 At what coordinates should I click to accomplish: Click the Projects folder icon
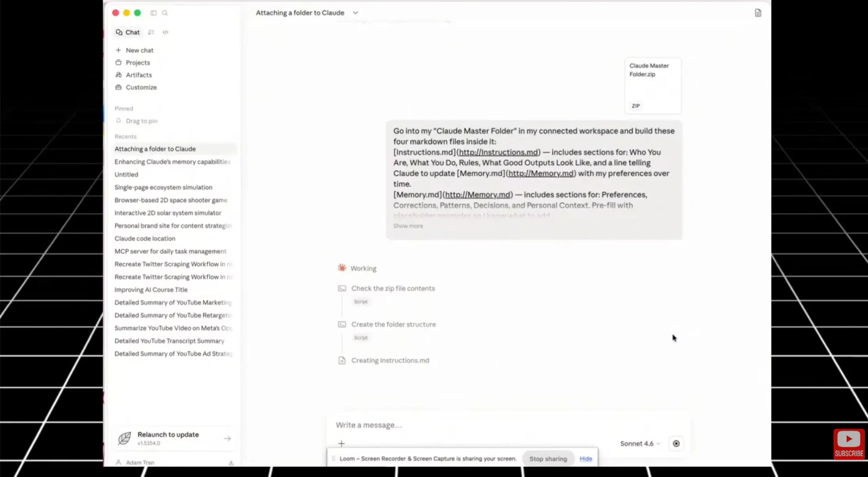118,62
